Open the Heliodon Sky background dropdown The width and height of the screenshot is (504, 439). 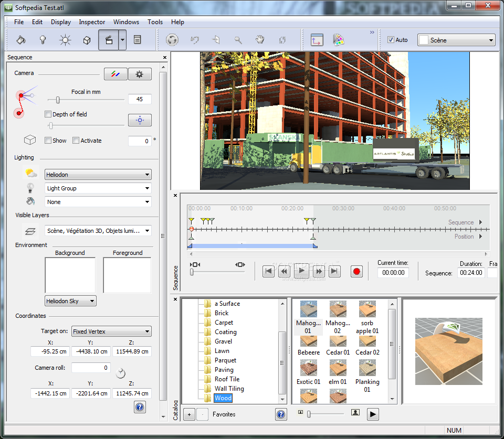(70, 301)
